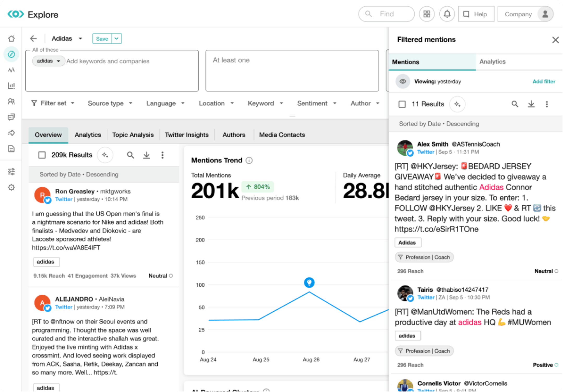The width and height of the screenshot is (563, 392).
Task: Tick the 209k Results select-all checkbox
Action: 42,155
